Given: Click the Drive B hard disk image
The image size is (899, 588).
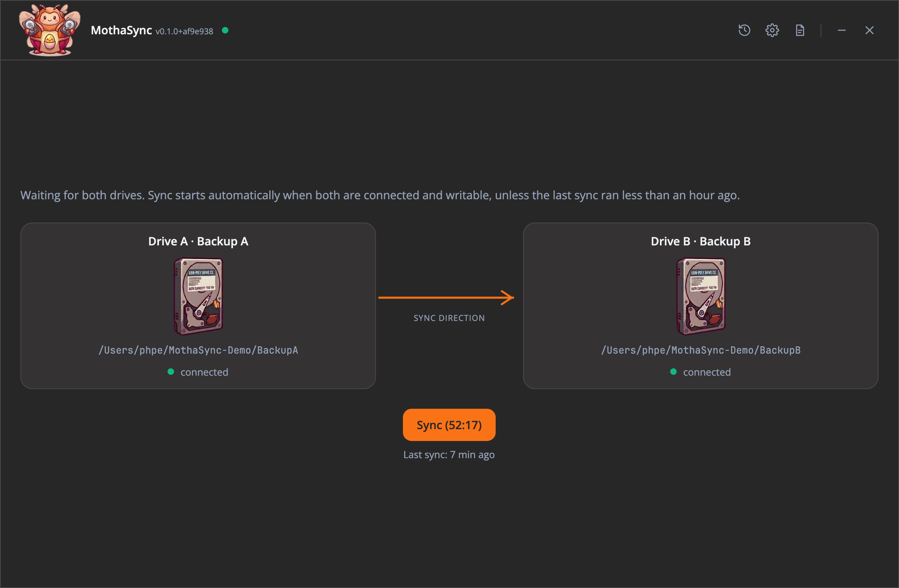Looking at the screenshot, I should coord(701,296).
